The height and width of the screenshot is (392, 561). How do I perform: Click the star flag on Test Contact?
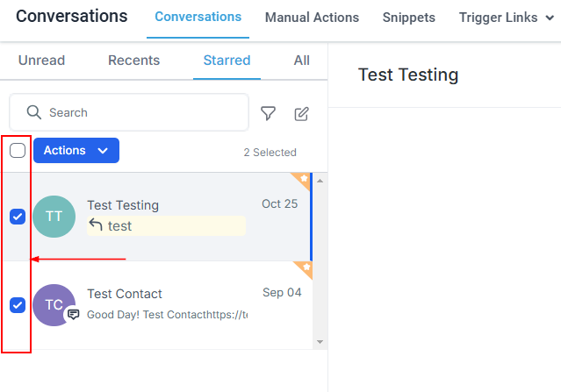tap(305, 268)
